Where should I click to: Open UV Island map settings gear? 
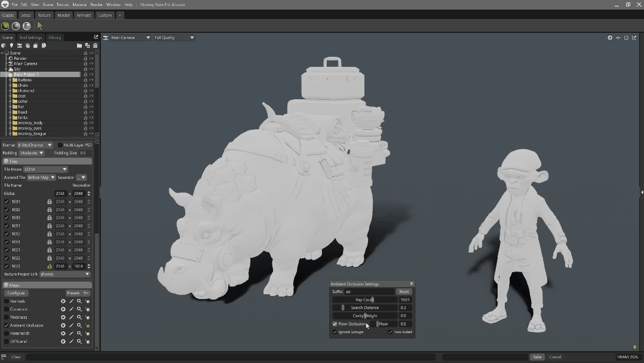[63, 341]
